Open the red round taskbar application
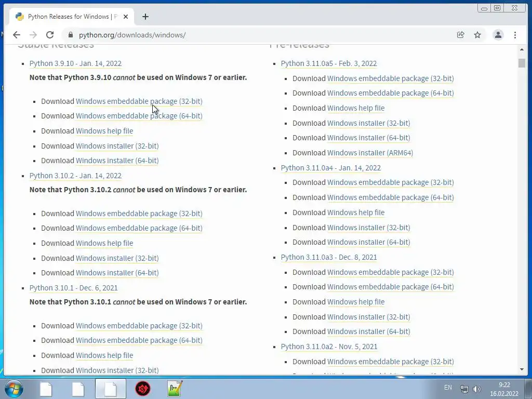The height and width of the screenshot is (399, 532). tap(143, 389)
